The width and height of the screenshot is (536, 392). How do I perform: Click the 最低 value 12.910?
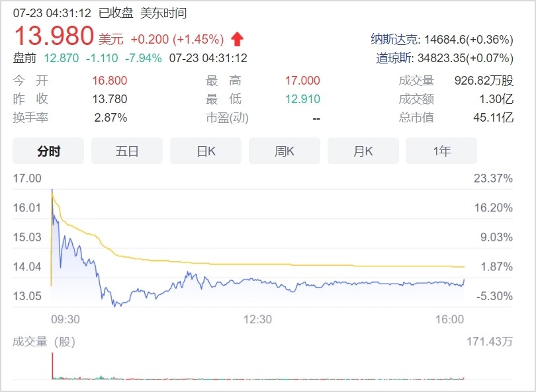point(302,99)
